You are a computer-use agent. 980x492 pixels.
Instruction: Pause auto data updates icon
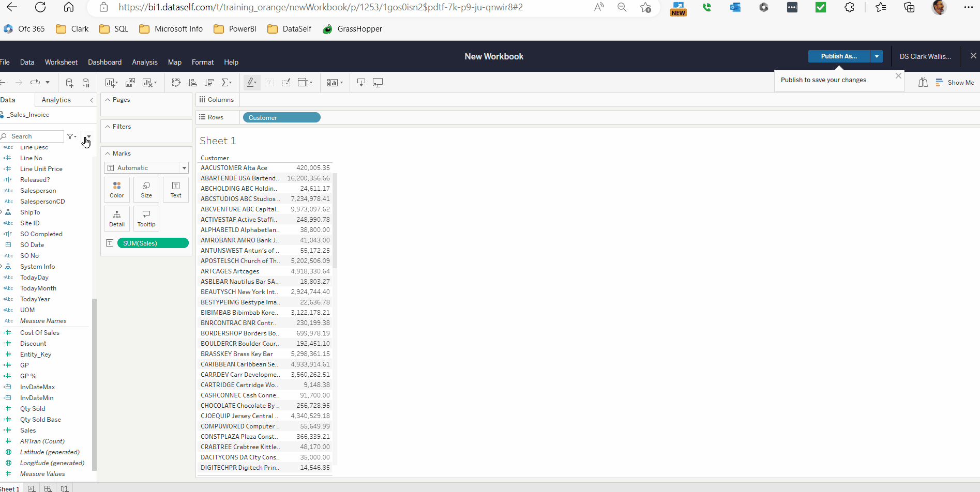click(x=86, y=83)
